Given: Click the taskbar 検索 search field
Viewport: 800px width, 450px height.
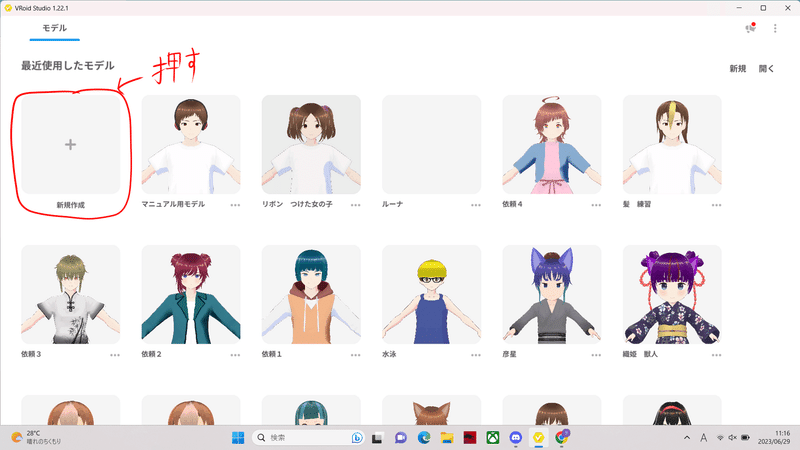Looking at the screenshot, I should coord(308,438).
